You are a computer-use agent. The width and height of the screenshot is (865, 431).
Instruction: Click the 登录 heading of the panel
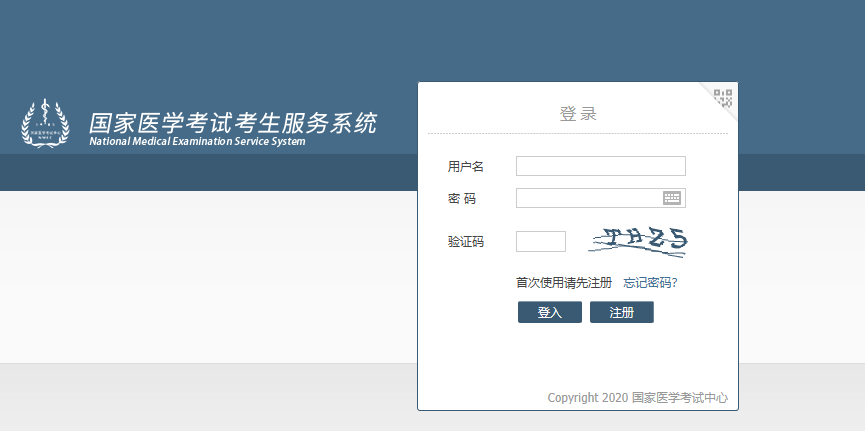578,114
